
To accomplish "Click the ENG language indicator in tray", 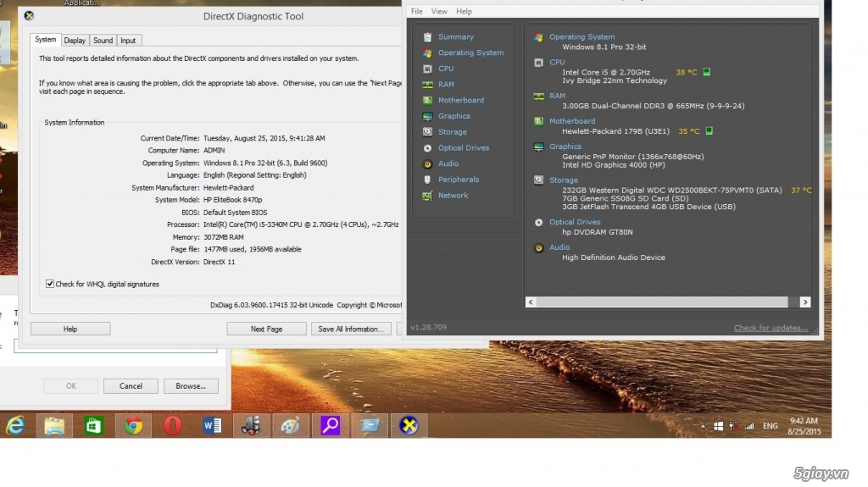I will [x=770, y=426].
